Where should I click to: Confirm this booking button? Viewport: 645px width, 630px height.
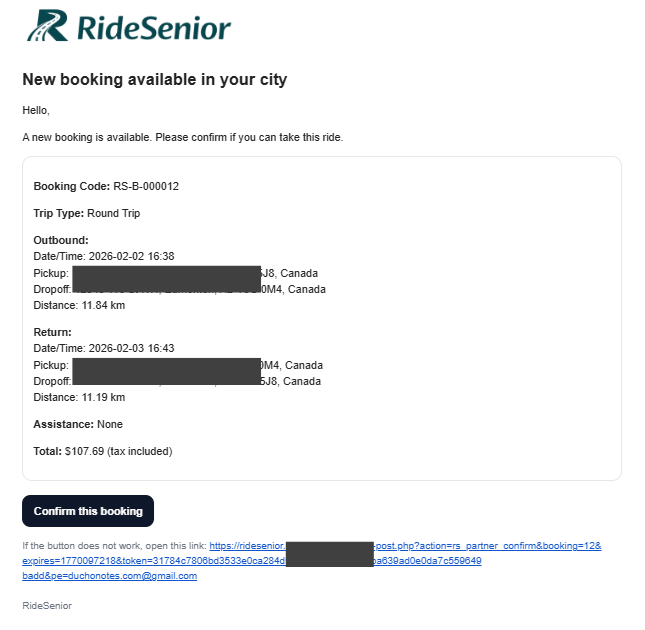pyautogui.click(x=88, y=511)
